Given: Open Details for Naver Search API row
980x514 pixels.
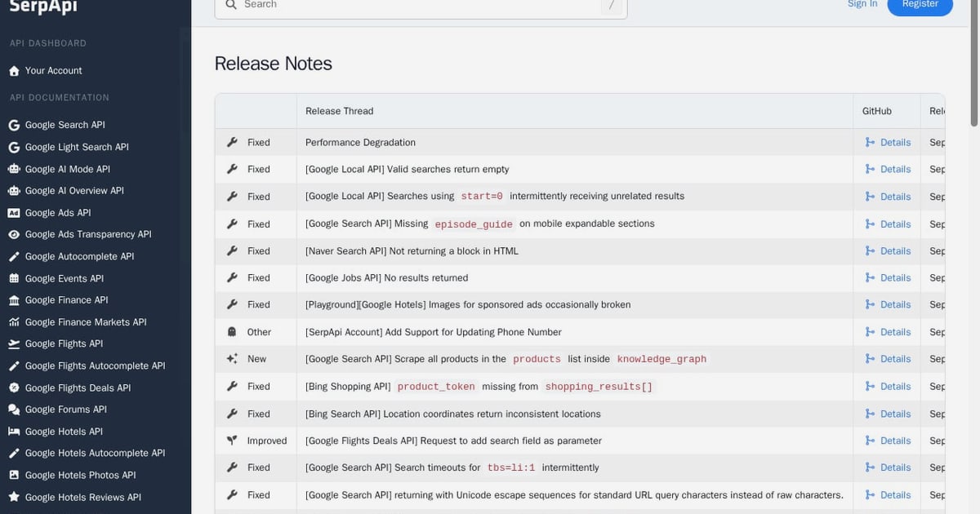Looking at the screenshot, I should coord(895,250).
